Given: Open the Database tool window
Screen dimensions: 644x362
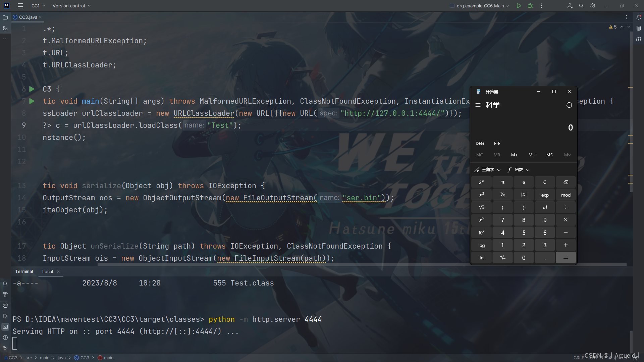Looking at the screenshot, I should 639,28.
